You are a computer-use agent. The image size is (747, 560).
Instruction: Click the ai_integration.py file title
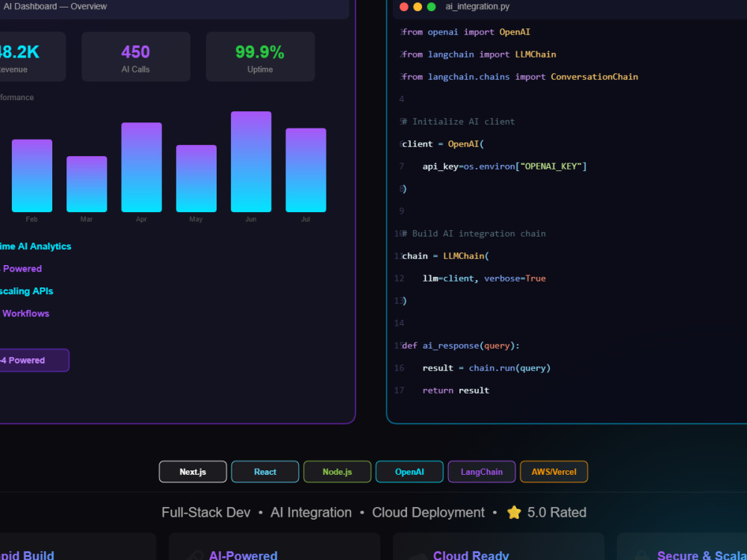point(477,7)
